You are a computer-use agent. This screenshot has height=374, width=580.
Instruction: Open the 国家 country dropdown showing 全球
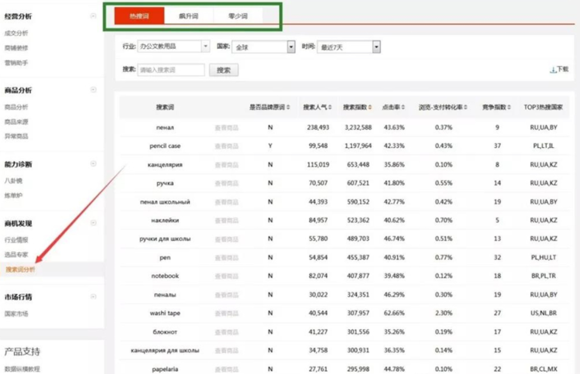[263, 47]
